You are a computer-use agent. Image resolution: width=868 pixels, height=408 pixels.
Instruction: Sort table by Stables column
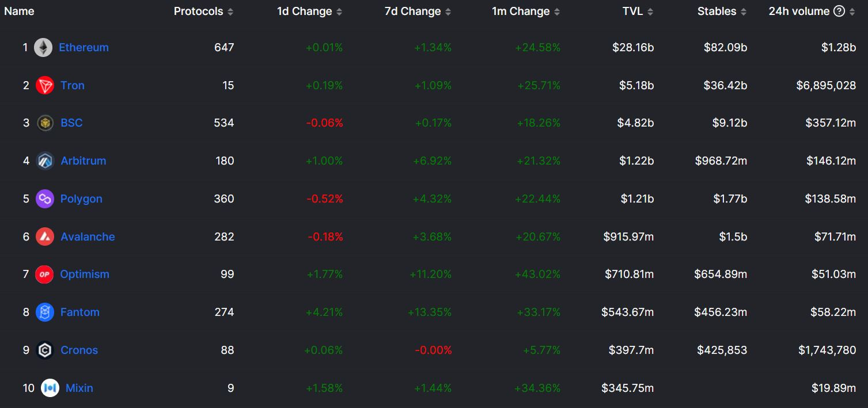click(744, 12)
